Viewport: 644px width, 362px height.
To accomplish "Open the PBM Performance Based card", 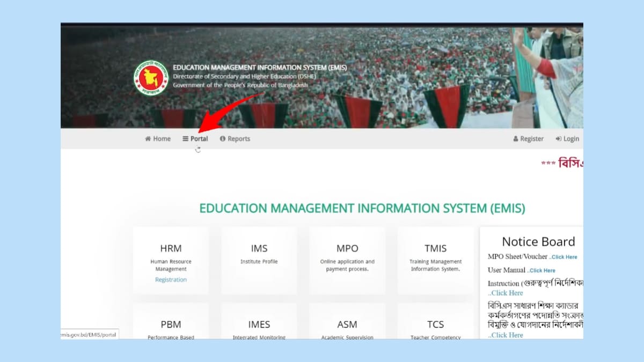I will coord(171,325).
